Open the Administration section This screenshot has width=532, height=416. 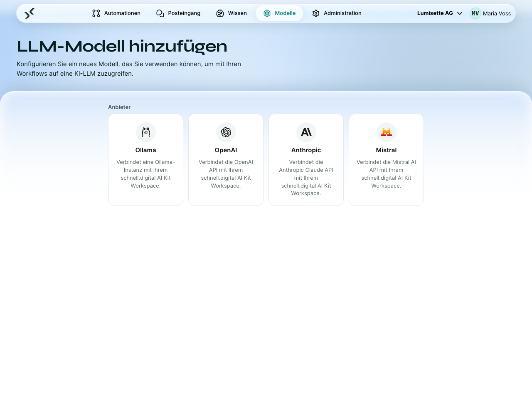coord(337,13)
